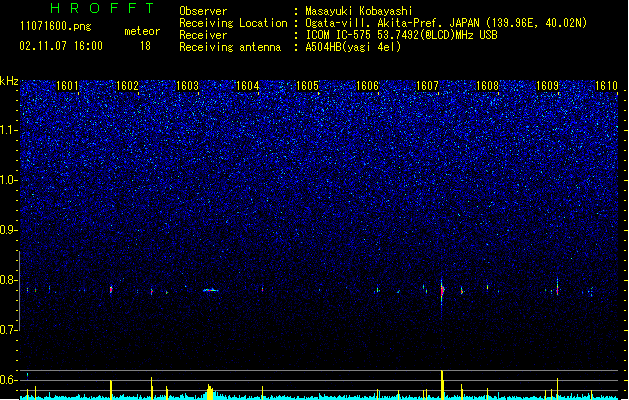Click the 1605 time axis label
This screenshot has width=629, height=400.
coord(307,86)
